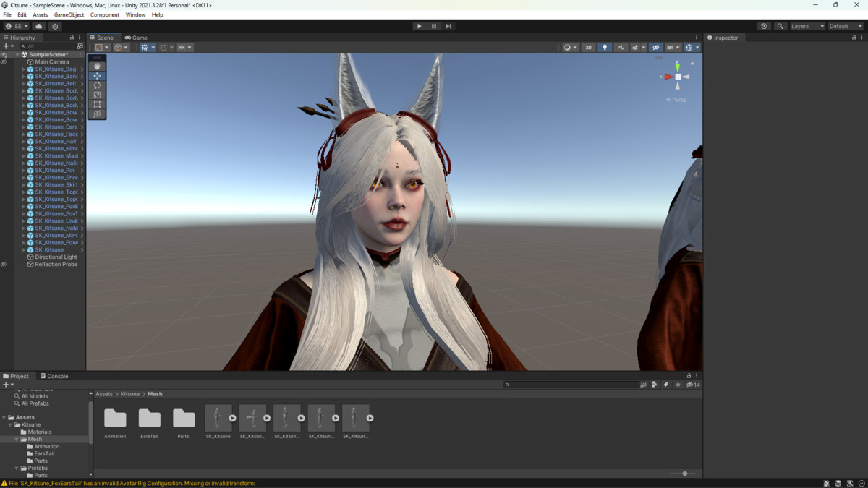868x488 pixels.
Task: Select the Scale tool
Action: pyautogui.click(x=97, y=95)
